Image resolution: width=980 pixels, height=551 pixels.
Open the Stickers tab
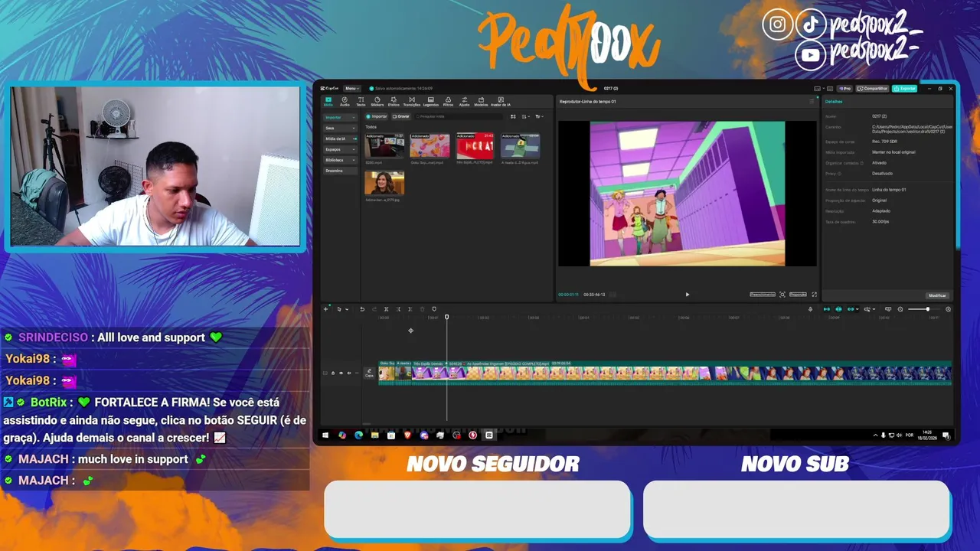[x=377, y=101]
